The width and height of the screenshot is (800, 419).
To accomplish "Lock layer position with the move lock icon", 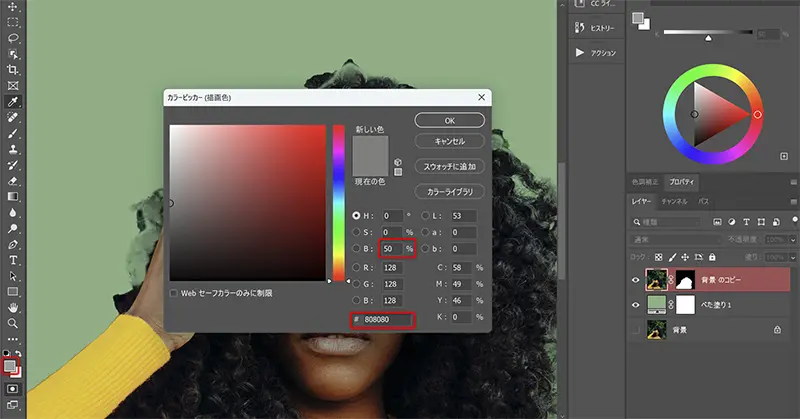I will (x=685, y=258).
